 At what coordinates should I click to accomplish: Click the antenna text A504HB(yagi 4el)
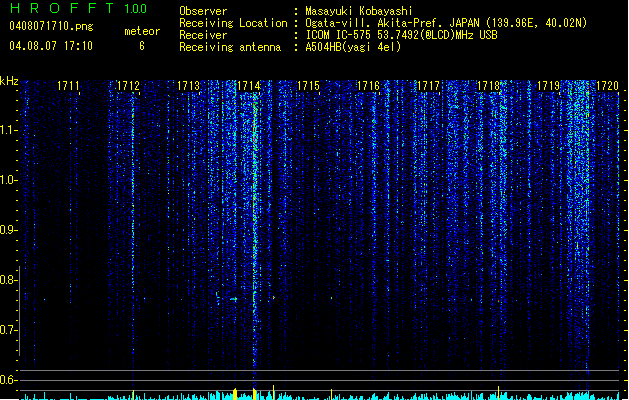point(353,47)
